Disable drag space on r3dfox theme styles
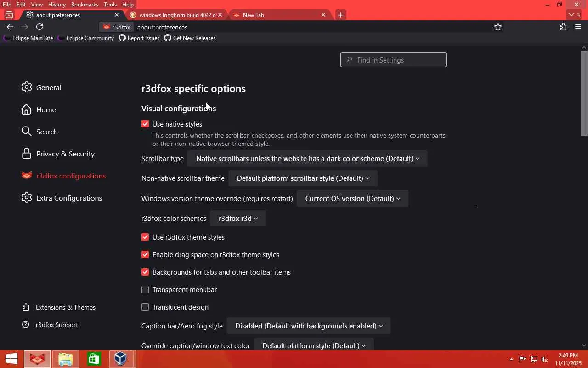Viewport: 588px width, 368px height. (x=145, y=255)
